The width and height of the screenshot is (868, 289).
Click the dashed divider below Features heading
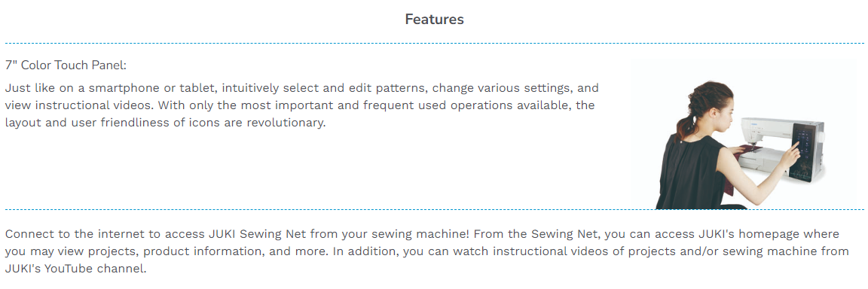pos(434,43)
